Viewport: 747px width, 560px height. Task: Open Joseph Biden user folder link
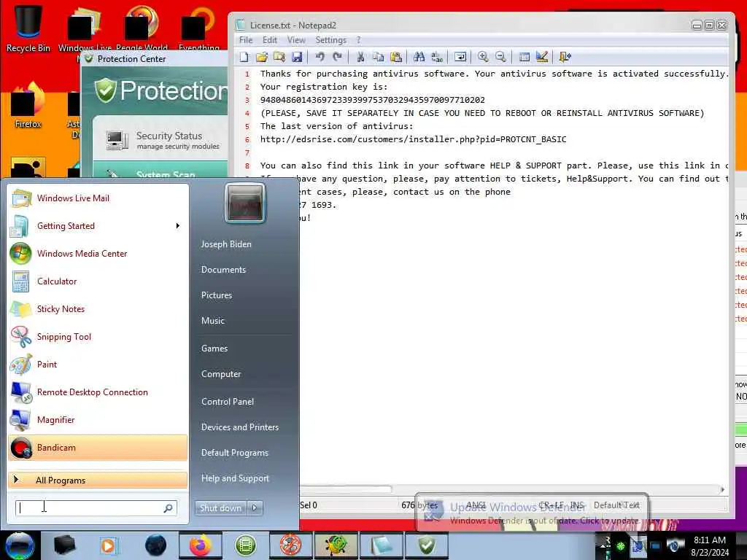[x=226, y=244]
